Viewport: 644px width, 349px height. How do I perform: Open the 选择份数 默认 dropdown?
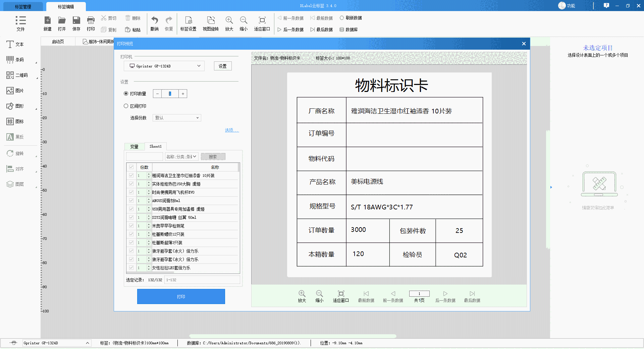coord(176,117)
